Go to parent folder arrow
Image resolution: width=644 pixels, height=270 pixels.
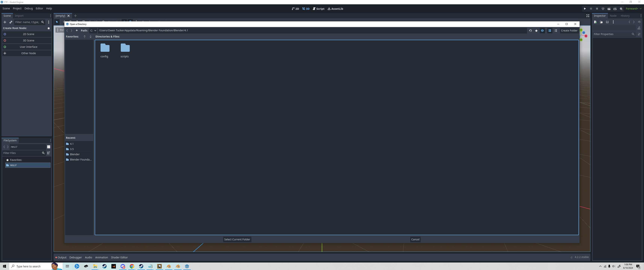[77, 31]
